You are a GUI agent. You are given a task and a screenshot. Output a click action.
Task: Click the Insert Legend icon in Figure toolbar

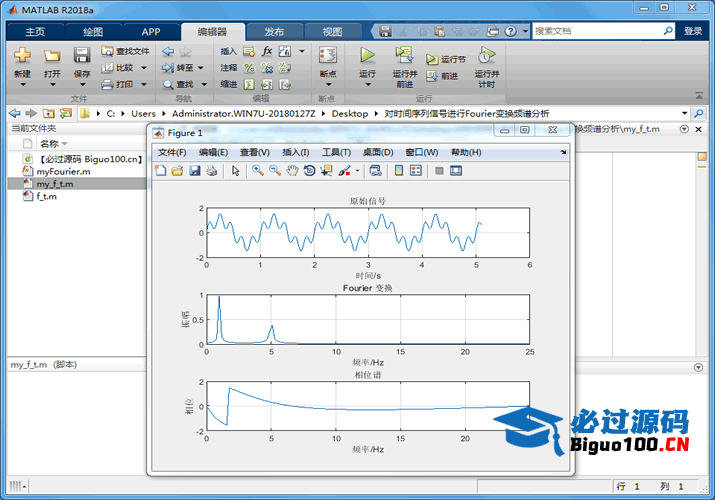[416, 170]
